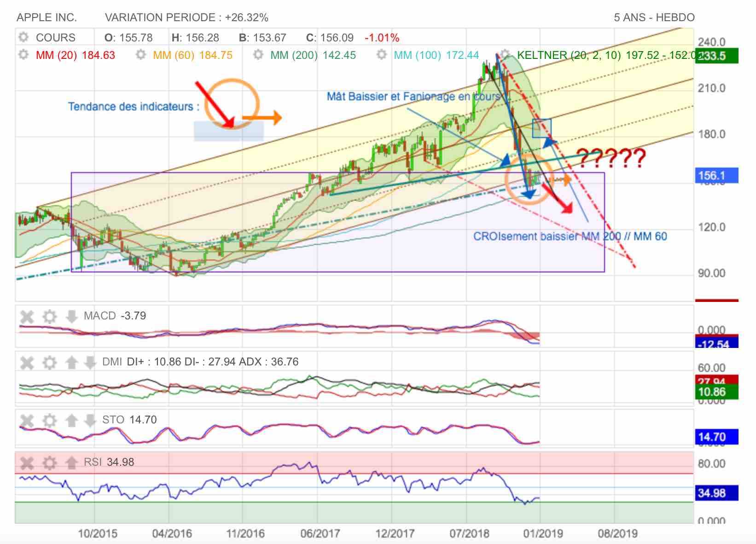Move MACD panel down with arrow
756x544 pixels.
(x=71, y=316)
